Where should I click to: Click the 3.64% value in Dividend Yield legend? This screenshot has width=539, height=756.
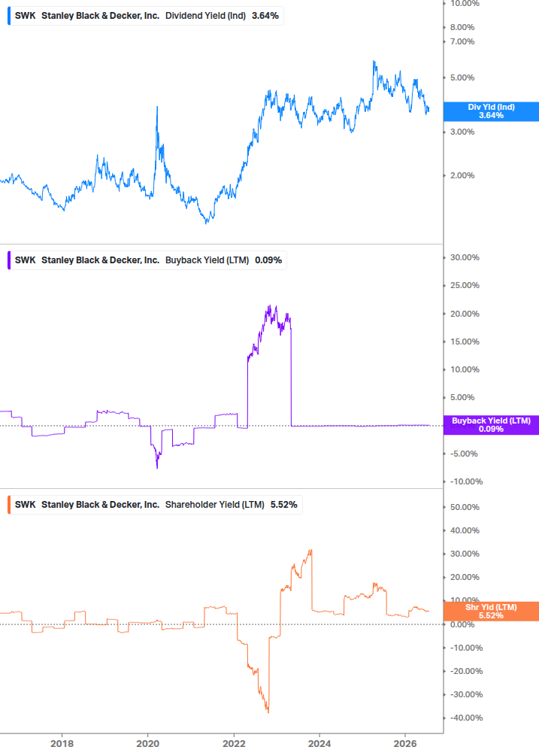click(265, 16)
